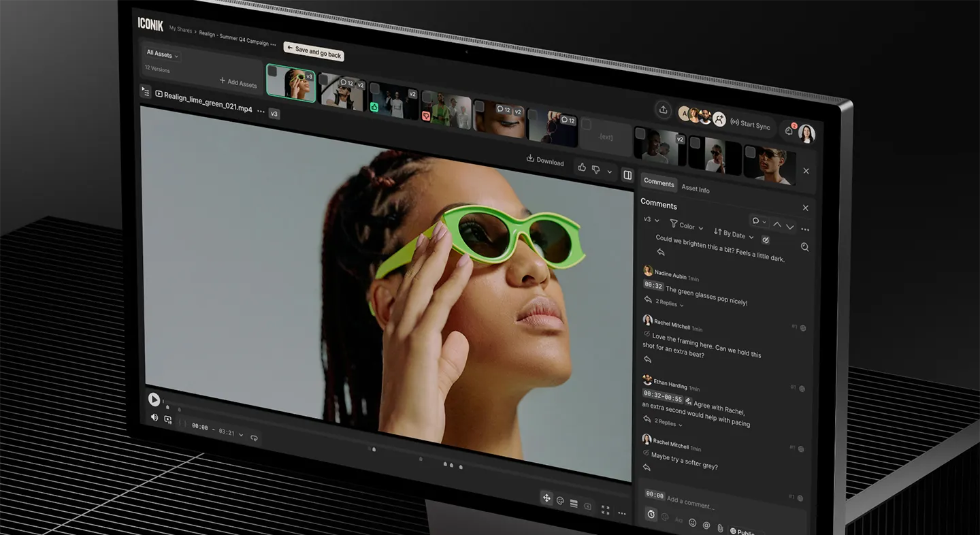Open the user profile avatar
The image size is (980, 535).
coord(806,133)
